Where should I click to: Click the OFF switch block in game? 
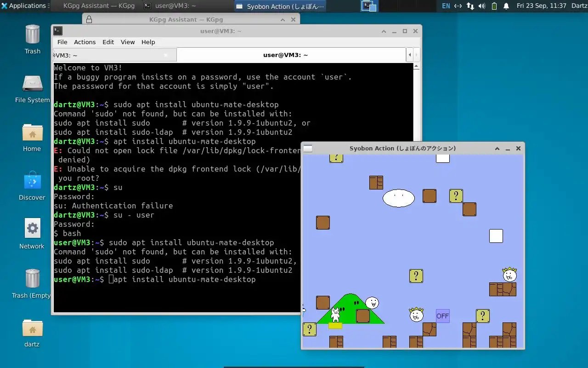pyautogui.click(x=443, y=316)
